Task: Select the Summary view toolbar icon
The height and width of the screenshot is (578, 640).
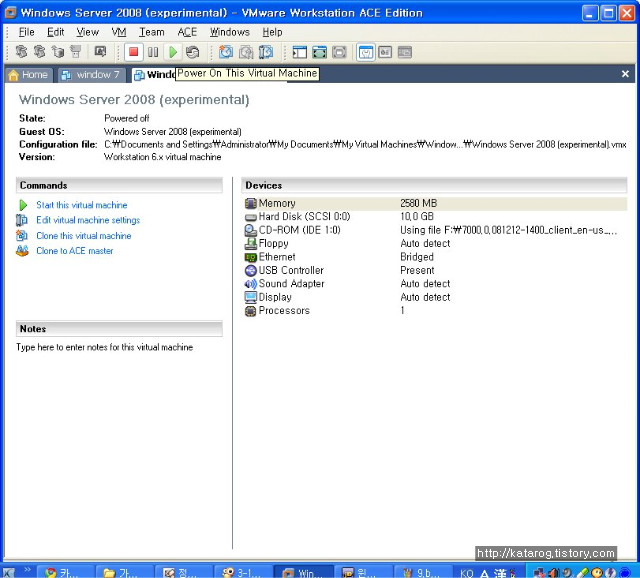Action: pos(365,52)
